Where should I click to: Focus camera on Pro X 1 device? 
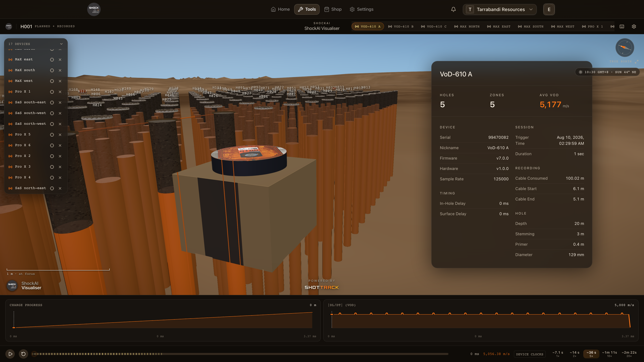(x=52, y=92)
